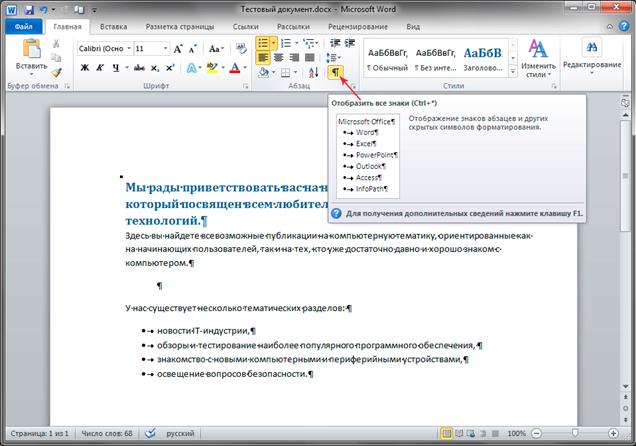The image size is (636, 446).
Task: Click the Sort A-Z icon
Action: (x=312, y=71)
